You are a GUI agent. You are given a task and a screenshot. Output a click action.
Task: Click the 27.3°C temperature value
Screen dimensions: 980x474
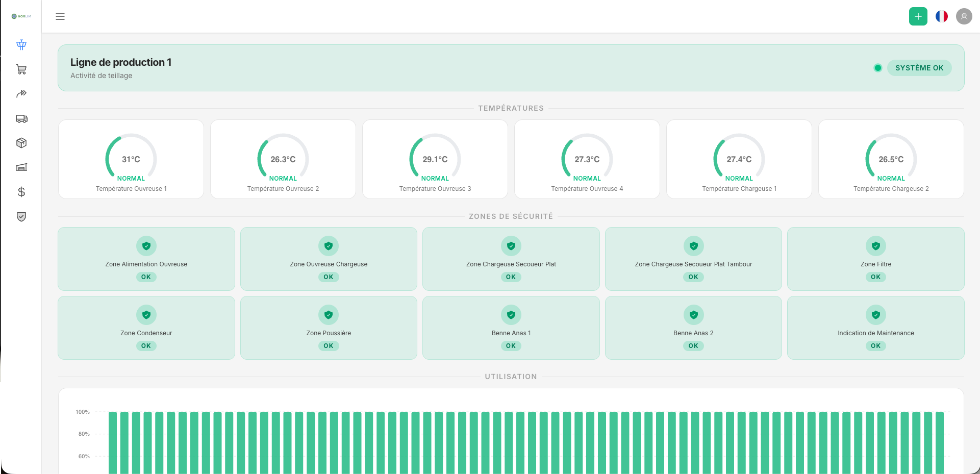point(587,159)
